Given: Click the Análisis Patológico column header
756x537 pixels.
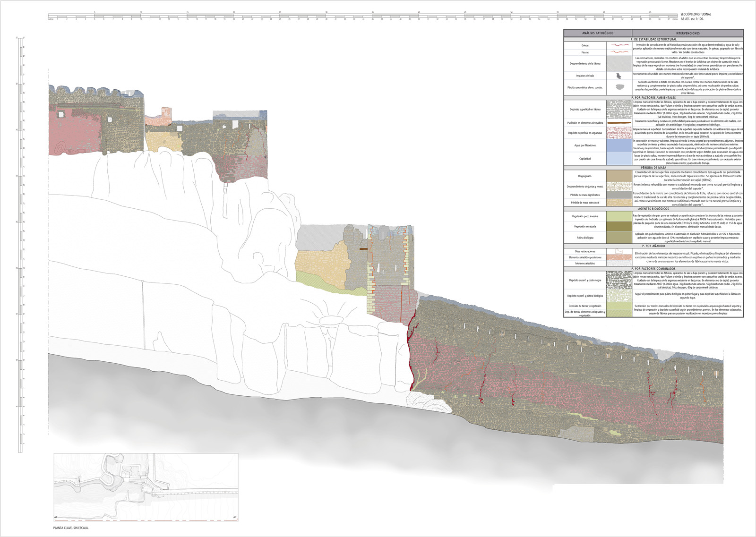Looking at the screenshot, I should [x=597, y=33].
